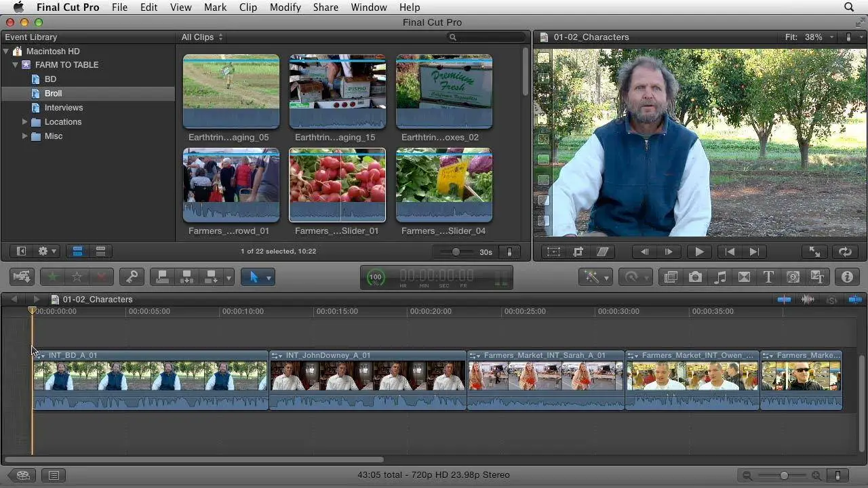This screenshot has height=488, width=868.
Task: Reject selection with the red X button
Action: (102, 277)
